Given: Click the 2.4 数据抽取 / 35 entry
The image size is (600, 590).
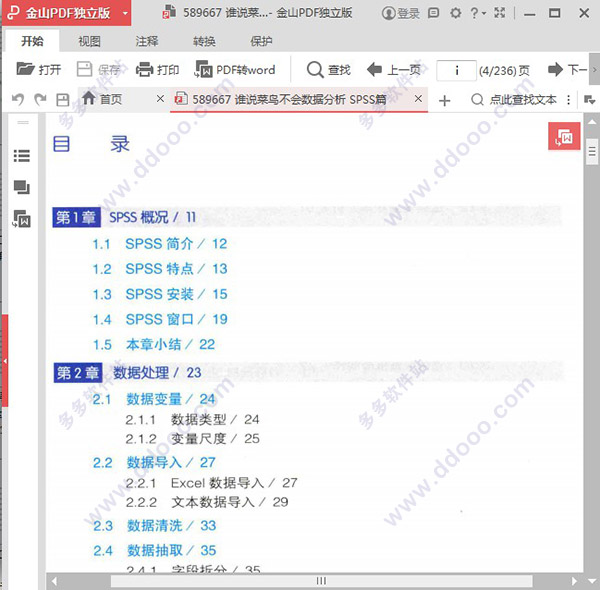Looking at the screenshot, I should (x=155, y=551).
